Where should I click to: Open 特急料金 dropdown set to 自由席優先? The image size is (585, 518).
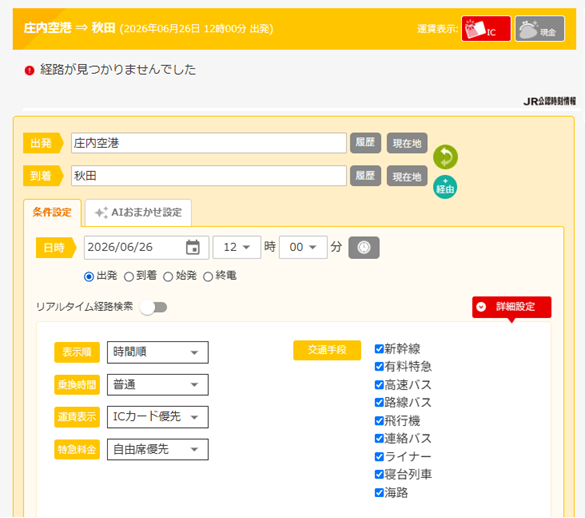(157, 449)
